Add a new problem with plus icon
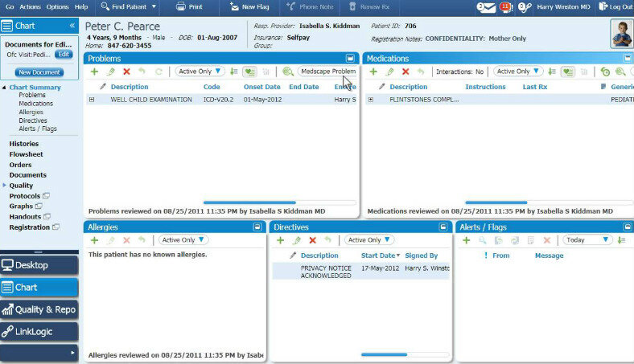Screen dimensions: 634x364 pos(94,72)
